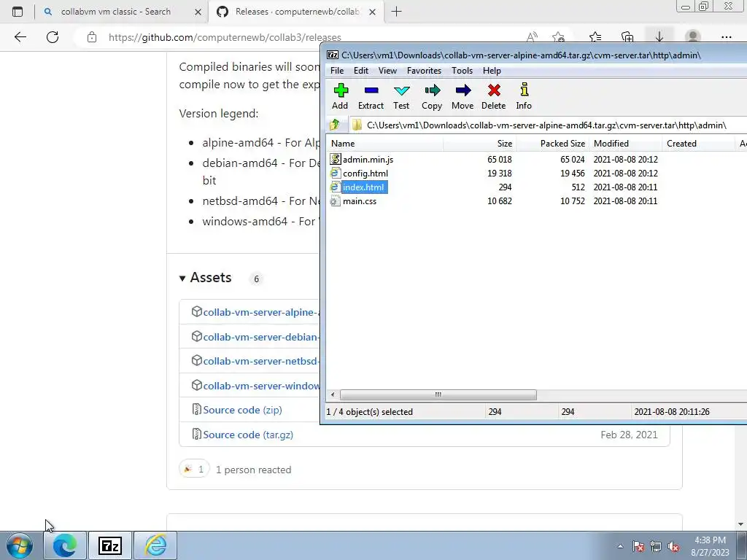
Task: Click the Microsoft Edge taskbar icon
Action: [65, 545]
